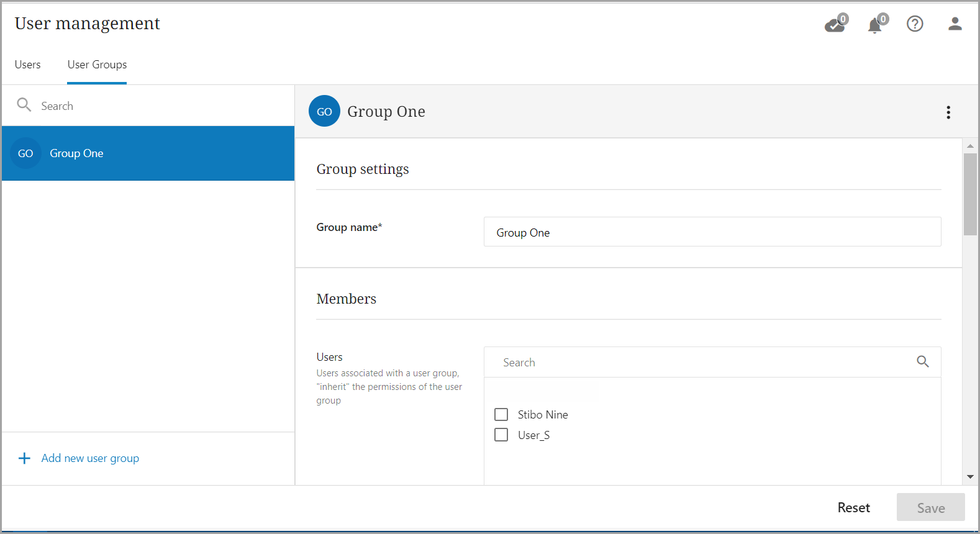Click the Reset button

[853, 507]
